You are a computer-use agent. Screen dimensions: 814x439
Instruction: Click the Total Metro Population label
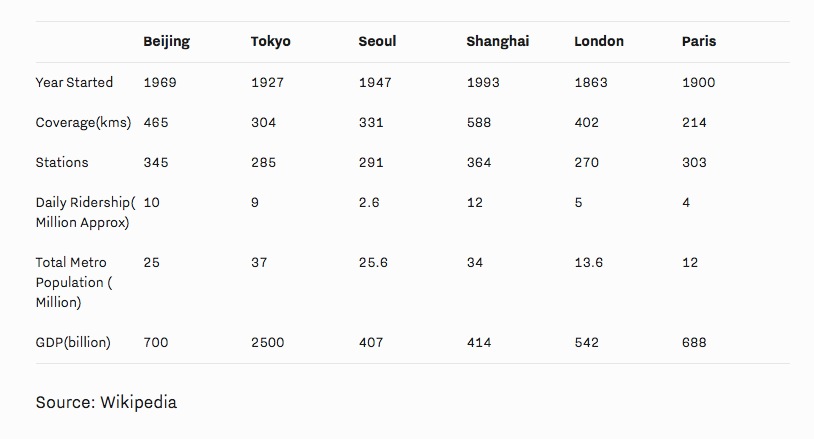tap(73, 282)
